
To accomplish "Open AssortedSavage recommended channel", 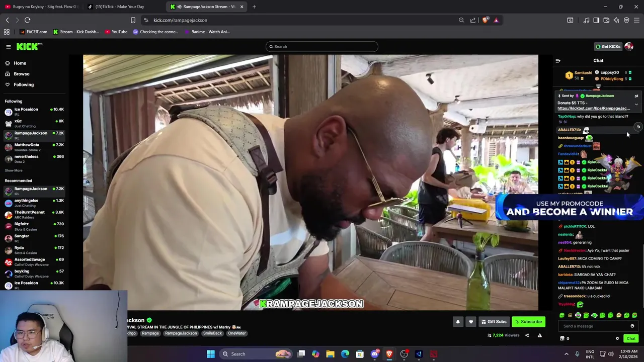I will 34,261.
